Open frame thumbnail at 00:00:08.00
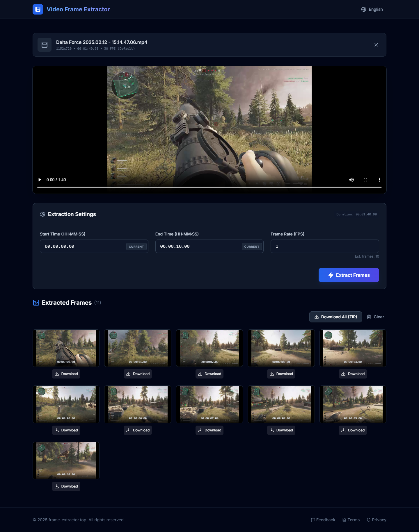The height and width of the screenshot is (532, 419). (281, 404)
